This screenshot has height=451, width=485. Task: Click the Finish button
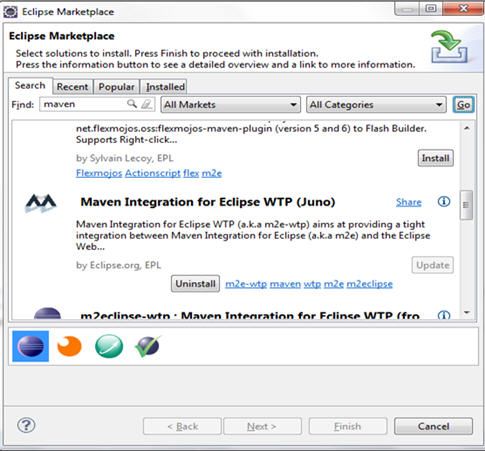click(x=348, y=426)
